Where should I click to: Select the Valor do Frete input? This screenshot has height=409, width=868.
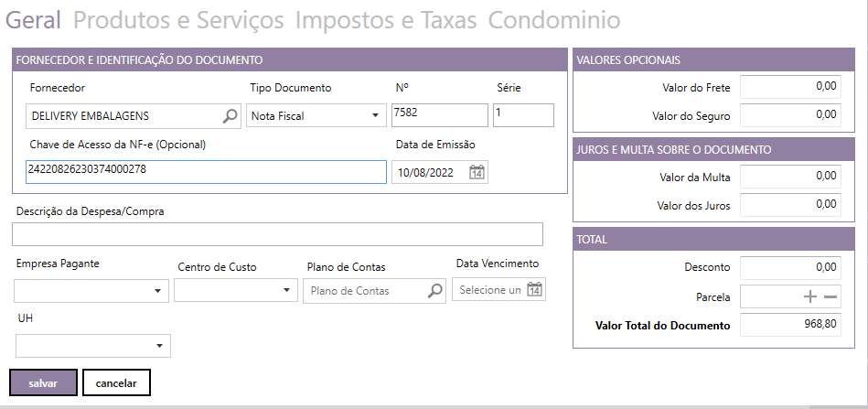[788, 87]
